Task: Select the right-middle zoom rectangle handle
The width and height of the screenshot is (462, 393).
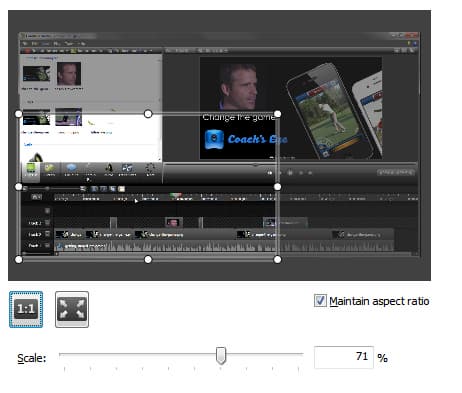Action: coord(277,187)
